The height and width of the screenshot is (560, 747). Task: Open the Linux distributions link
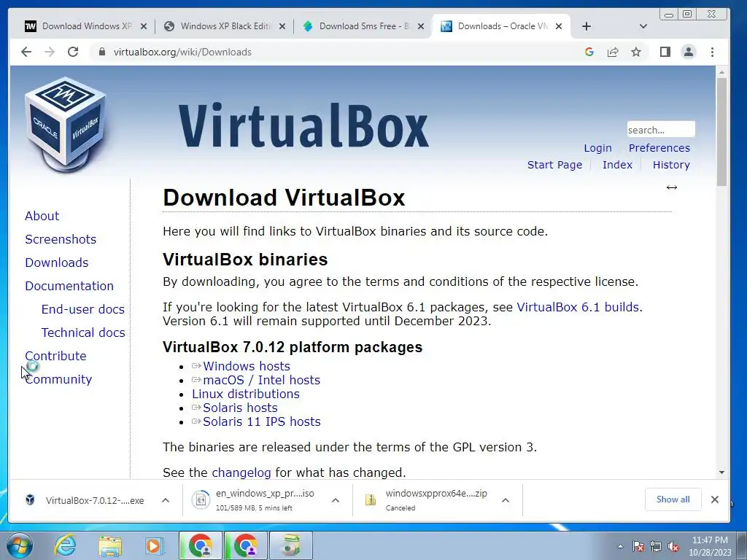tap(246, 394)
